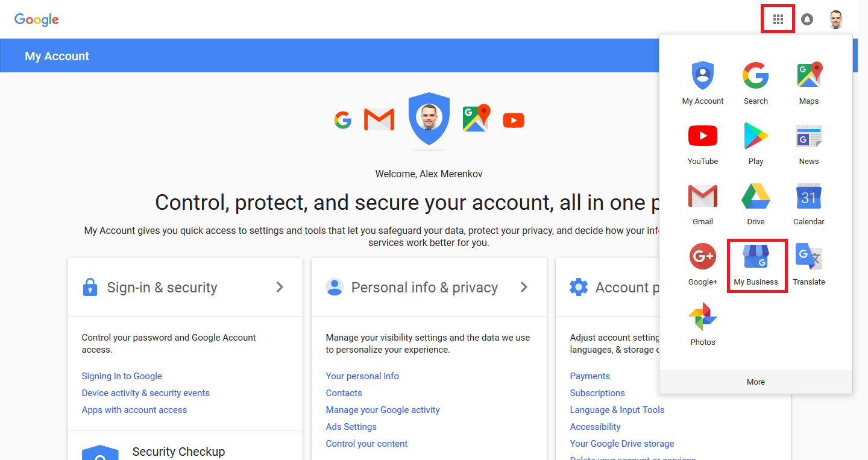Open Device activity & security events link

click(146, 393)
